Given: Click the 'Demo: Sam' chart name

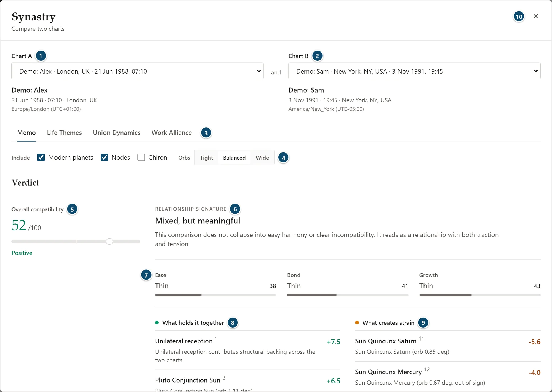Looking at the screenshot, I should pyautogui.click(x=306, y=90).
